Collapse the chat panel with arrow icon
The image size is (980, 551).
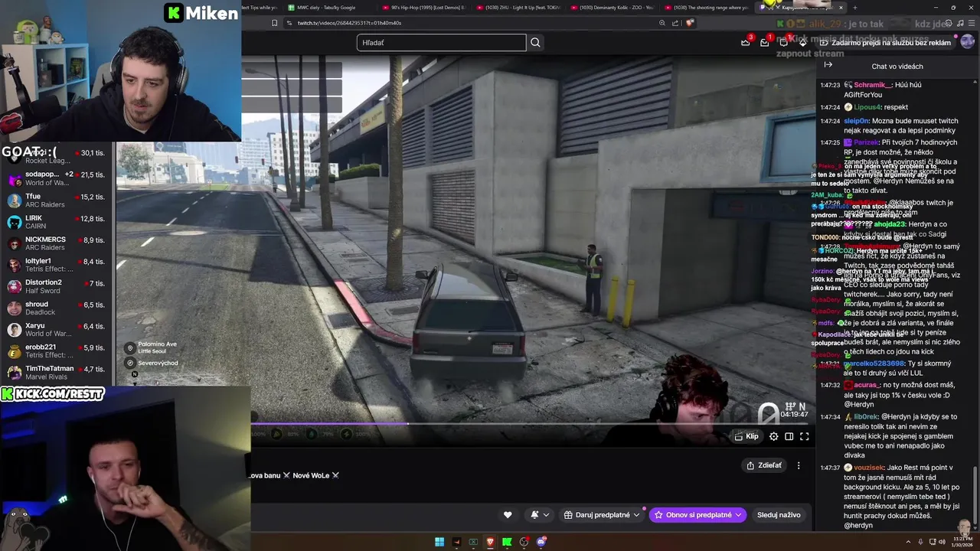click(x=828, y=66)
